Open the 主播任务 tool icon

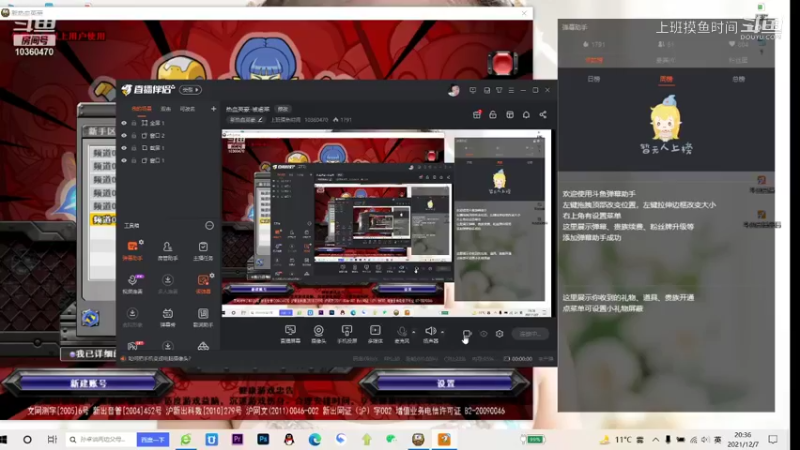coord(203,251)
